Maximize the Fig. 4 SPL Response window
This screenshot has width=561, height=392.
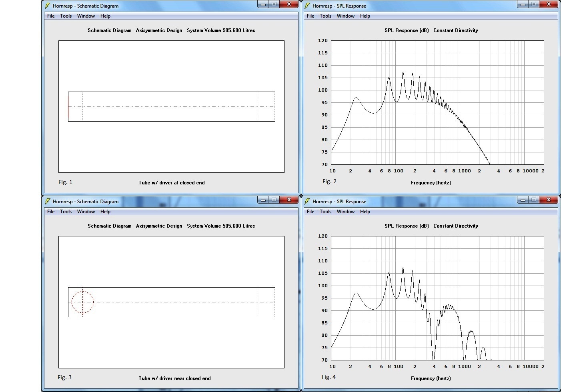pos(533,200)
